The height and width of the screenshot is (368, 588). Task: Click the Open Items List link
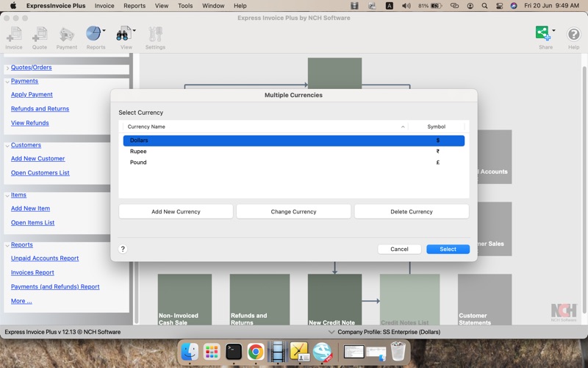click(x=32, y=223)
